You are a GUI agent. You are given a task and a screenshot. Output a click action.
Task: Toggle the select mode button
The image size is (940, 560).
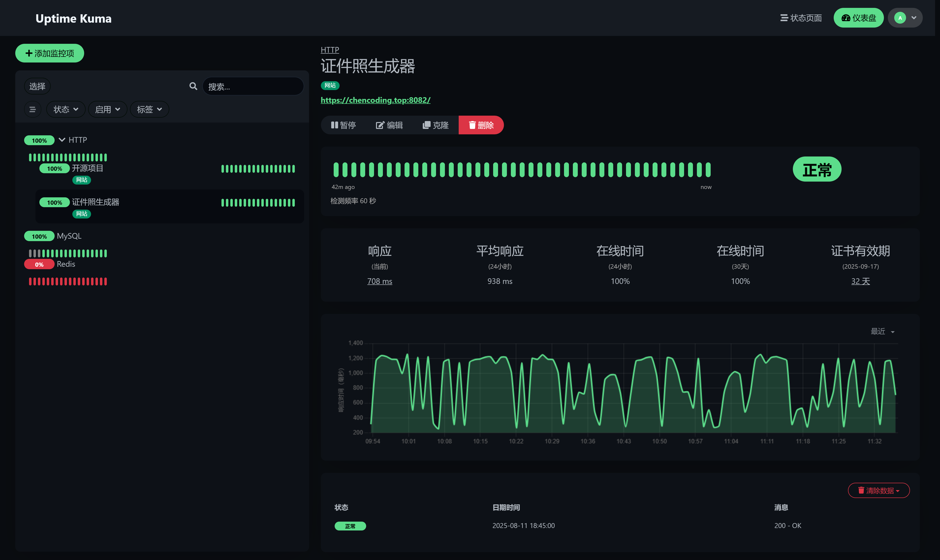click(37, 86)
